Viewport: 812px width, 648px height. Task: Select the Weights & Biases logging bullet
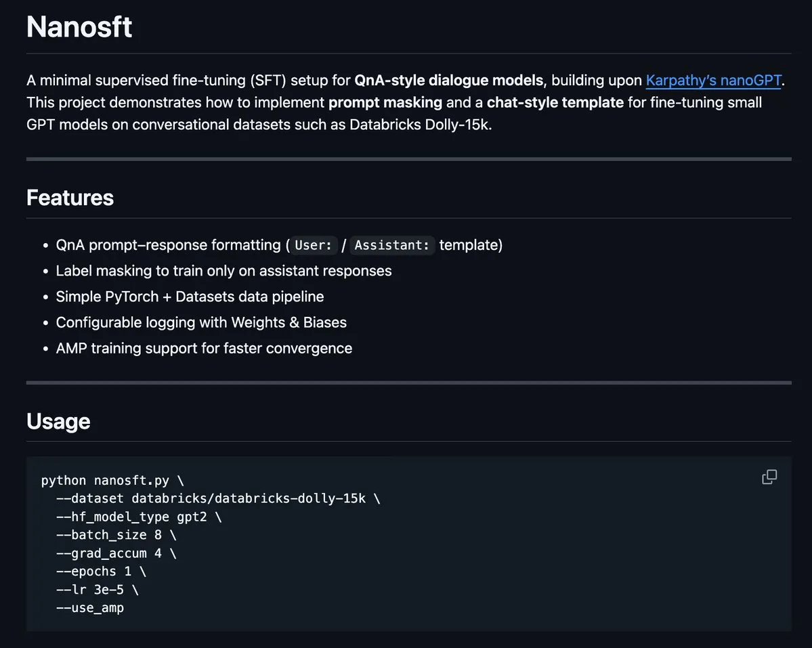(x=201, y=322)
